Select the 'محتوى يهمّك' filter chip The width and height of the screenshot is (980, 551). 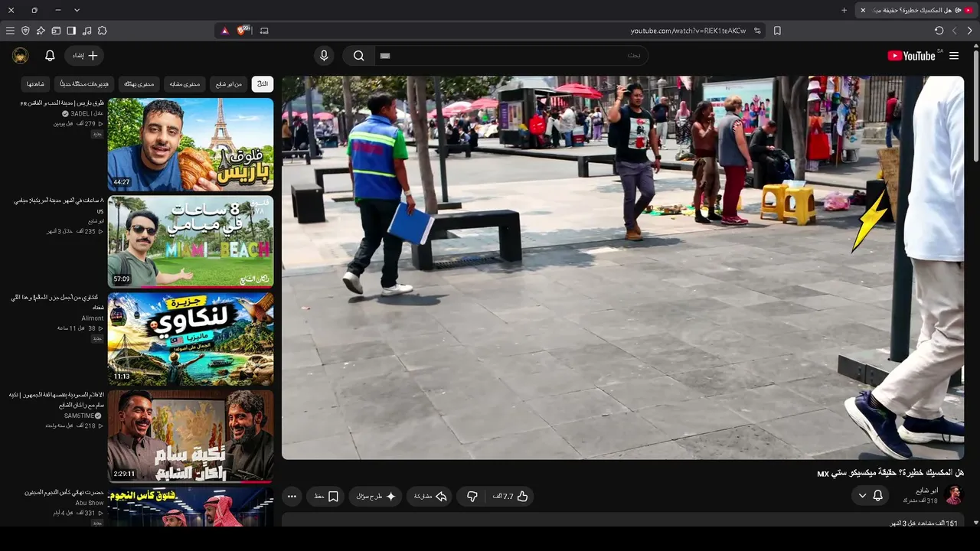[x=139, y=83]
